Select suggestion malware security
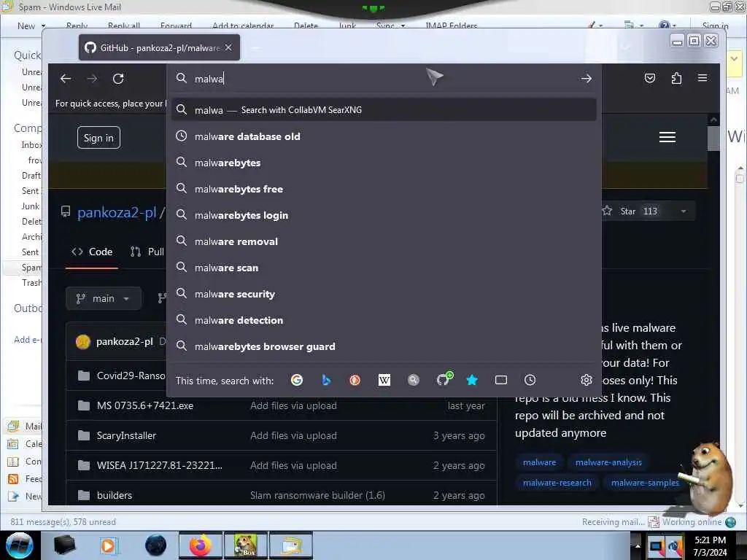This screenshot has width=747, height=560. 384,294
